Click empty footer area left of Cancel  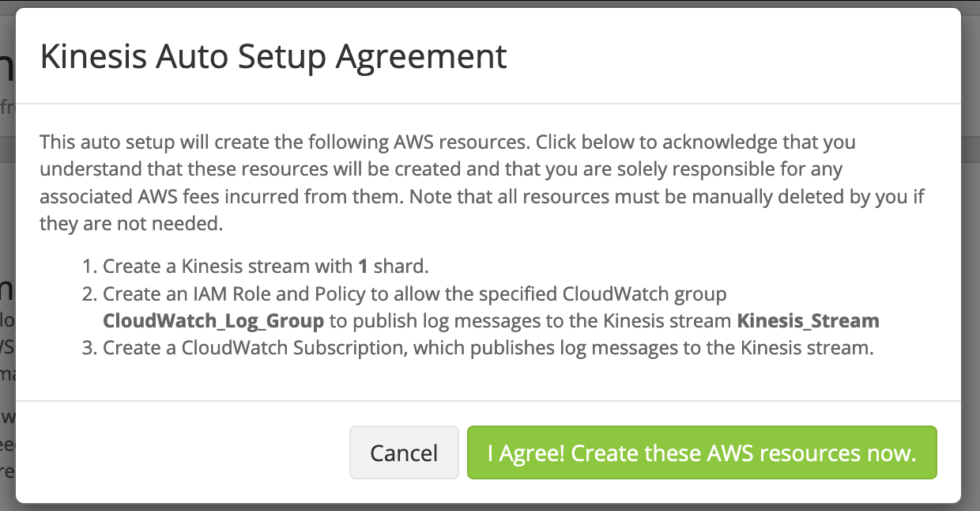tap(182, 453)
